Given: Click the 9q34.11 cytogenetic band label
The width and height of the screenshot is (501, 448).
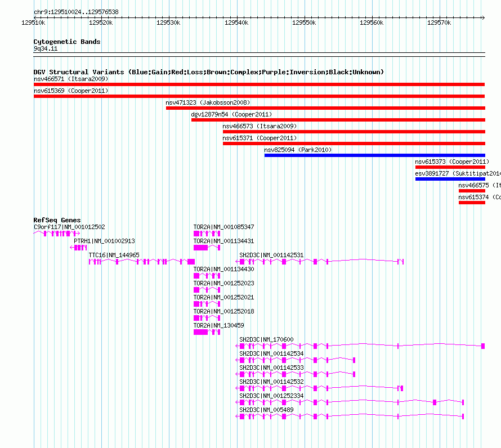Looking at the screenshot, I should (46, 48).
